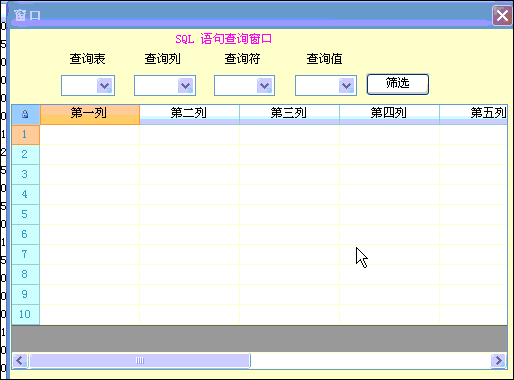Select the 第一列 column header

click(x=90, y=114)
